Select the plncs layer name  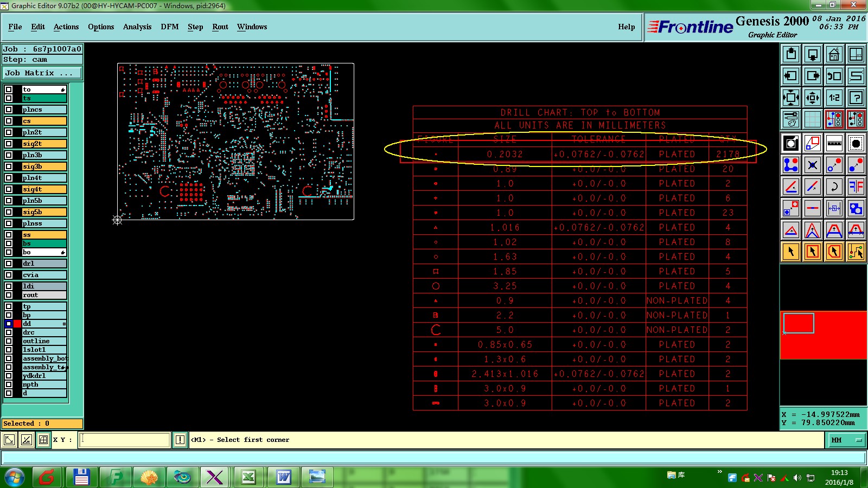pos(44,110)
